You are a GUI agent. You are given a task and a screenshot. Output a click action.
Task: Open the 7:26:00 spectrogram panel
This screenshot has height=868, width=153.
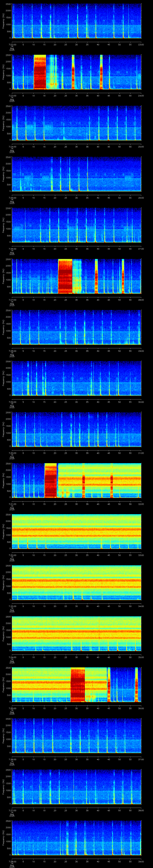77,225
